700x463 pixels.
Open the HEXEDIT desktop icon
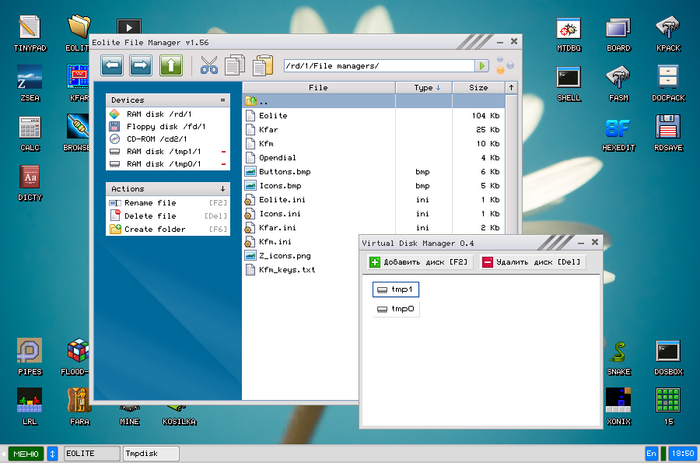point(617,130)
